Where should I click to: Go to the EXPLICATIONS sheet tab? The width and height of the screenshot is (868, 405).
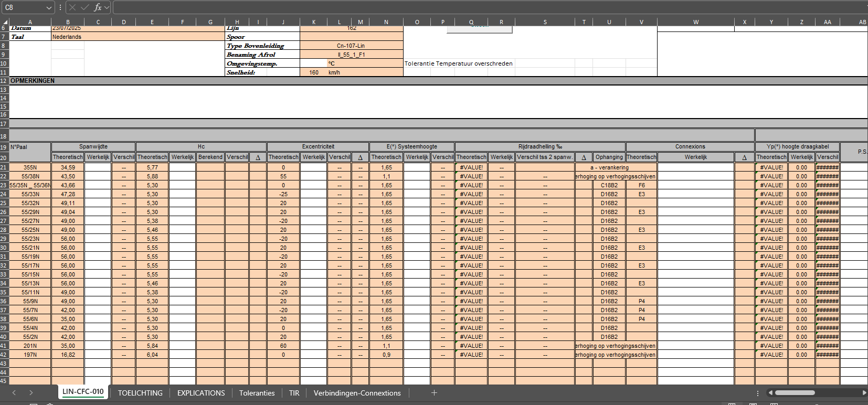click(x=201, y=393)
